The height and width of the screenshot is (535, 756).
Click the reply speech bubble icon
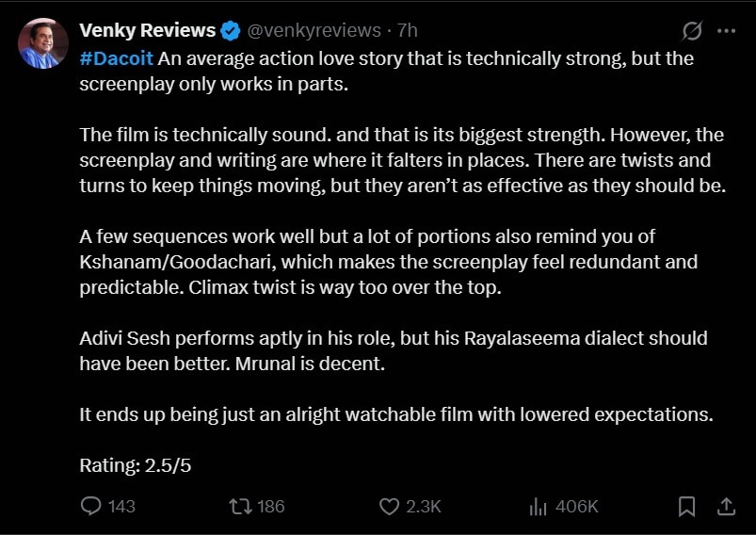90,507
